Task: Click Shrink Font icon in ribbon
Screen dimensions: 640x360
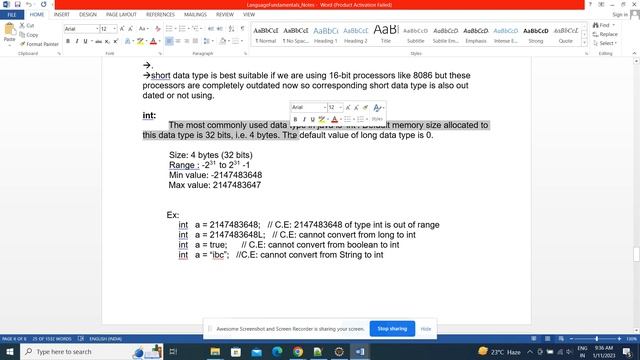Action: [x=131, y=29]
